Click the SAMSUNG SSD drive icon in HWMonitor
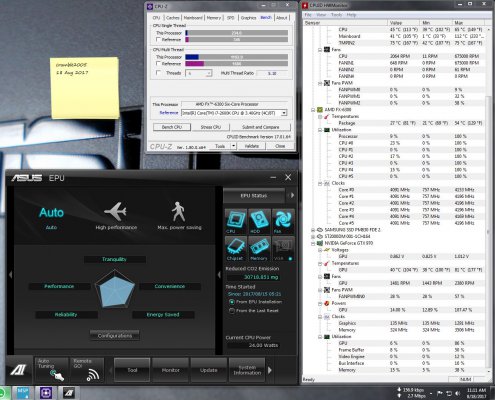495x400 pixels. coord(320,230)
